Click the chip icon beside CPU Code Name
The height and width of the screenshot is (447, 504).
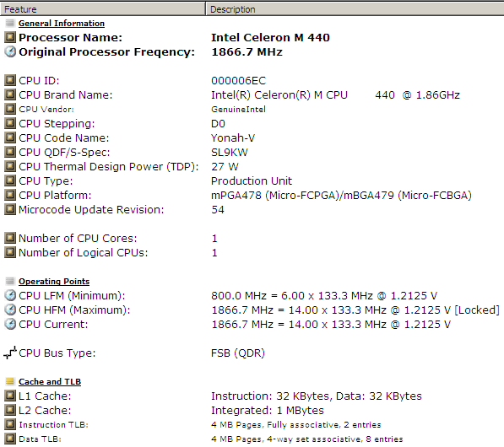[x=10, y=137]
